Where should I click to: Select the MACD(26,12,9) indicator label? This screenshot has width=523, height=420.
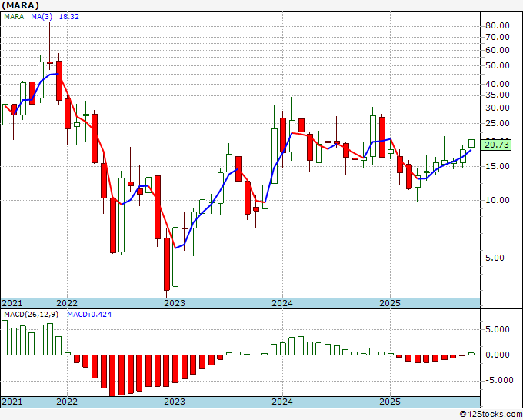(x=31, y=315)
